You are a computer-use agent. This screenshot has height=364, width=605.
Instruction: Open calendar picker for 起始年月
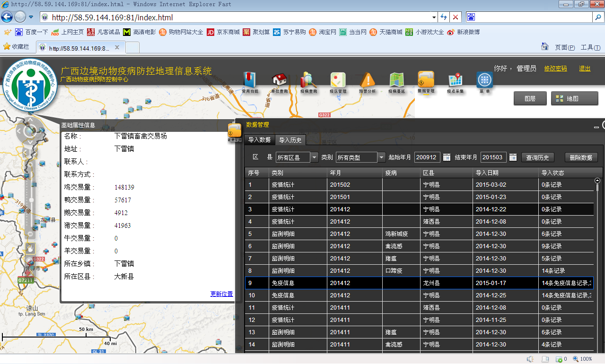tap(447, 157)
